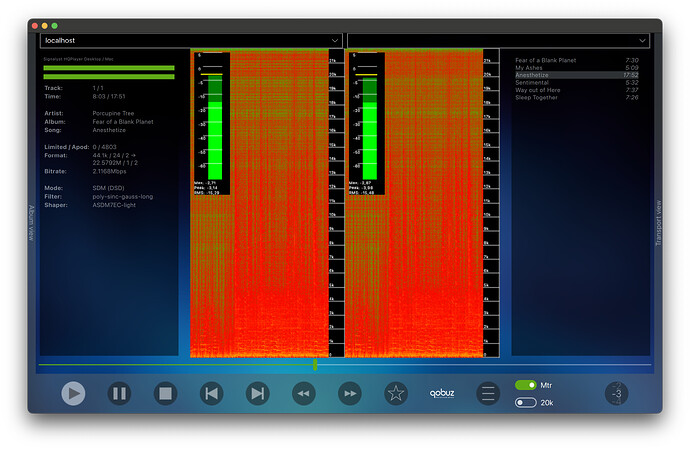Minimize the window with yellow button
690x450 pixels.
(44, 26)
